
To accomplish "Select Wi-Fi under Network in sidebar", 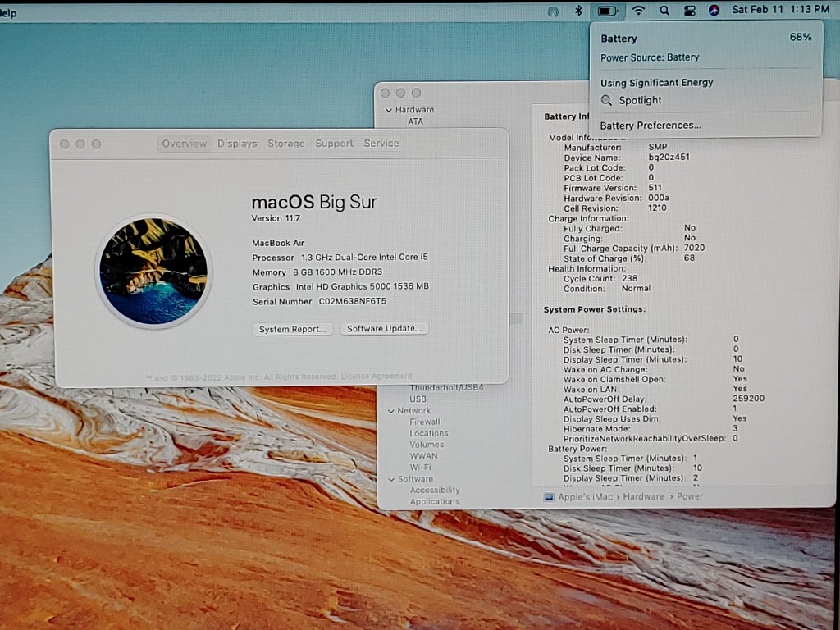I will pyautogui.click(x=420, y=468).
